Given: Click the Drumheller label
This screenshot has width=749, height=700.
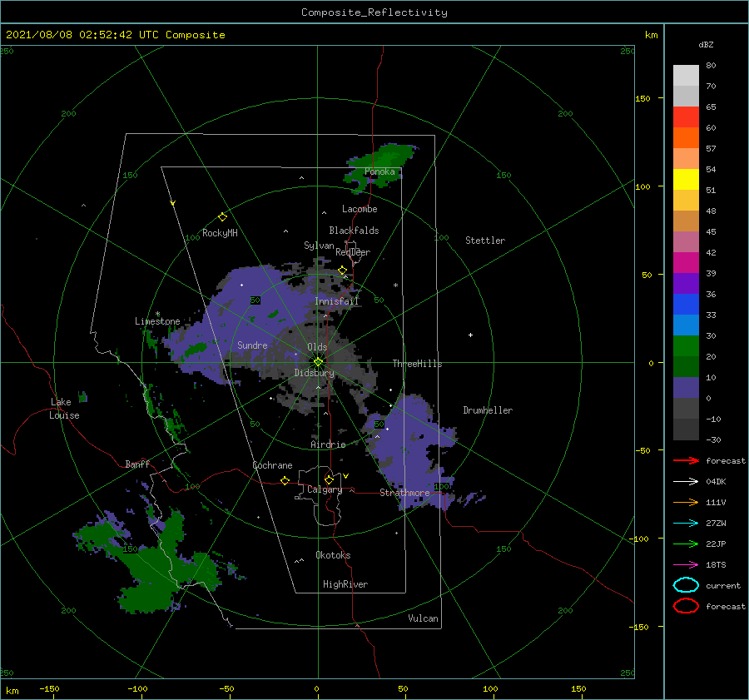Looking at the screenshot, I should [x=488, y=410].
